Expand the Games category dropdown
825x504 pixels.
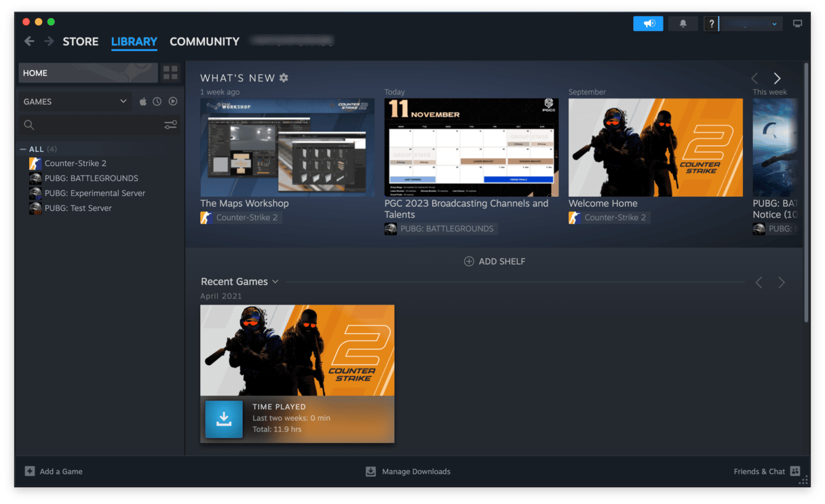123,102
